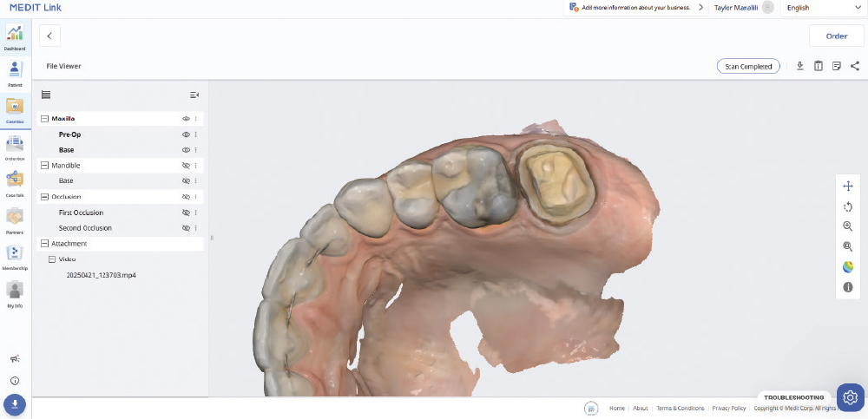
Task: Collapse the Attachment tree group
Action: [x=44, y=244]
